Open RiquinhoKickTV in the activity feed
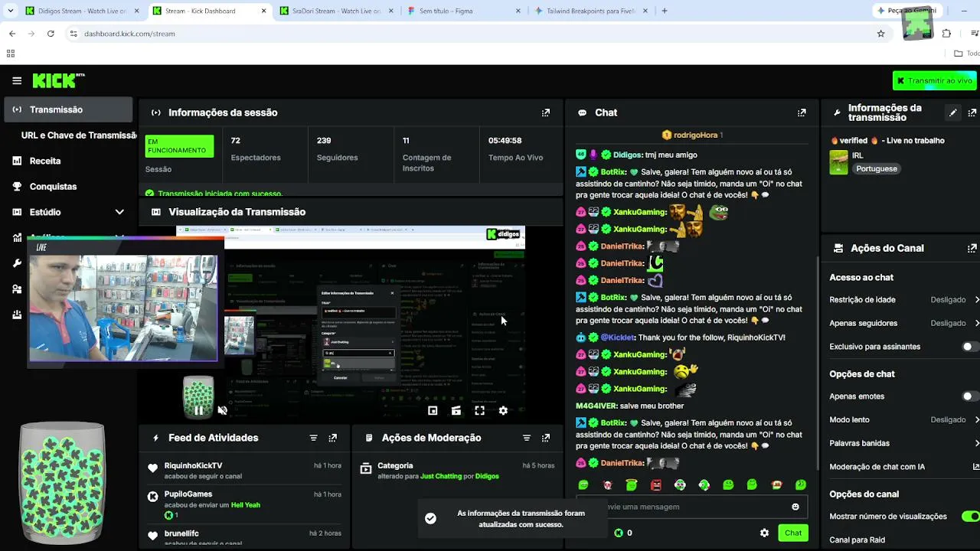The height and width of the screenshot is (551, 980). pyautogui.click(x=193, y=465)
